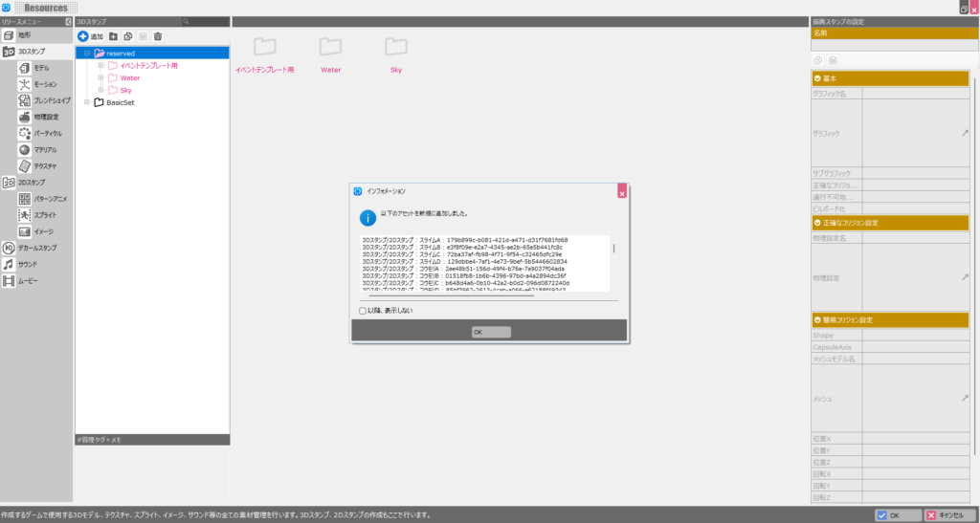Click the search field in the 3Dスタンプ header

(207, 21)
